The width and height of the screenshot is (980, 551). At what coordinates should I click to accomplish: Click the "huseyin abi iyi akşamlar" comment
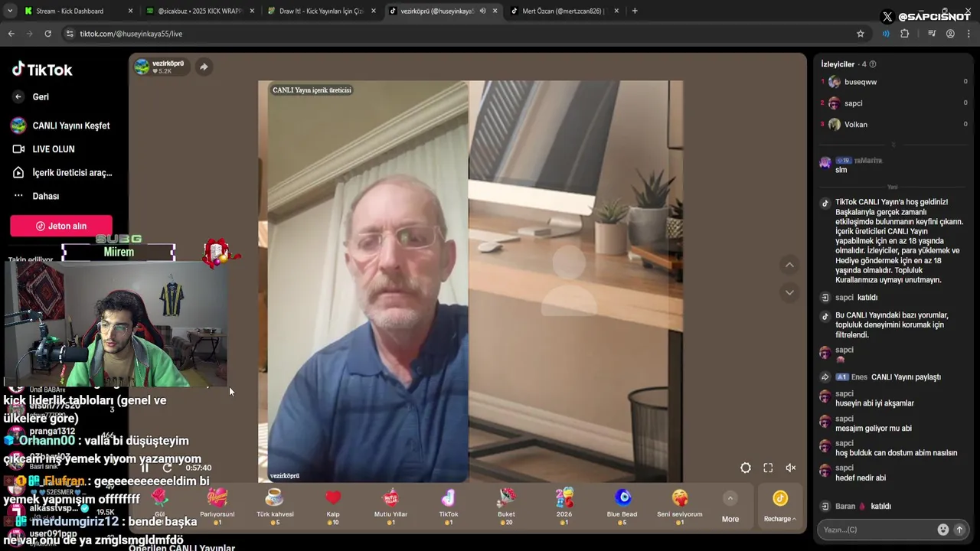(x=874, y=403)
